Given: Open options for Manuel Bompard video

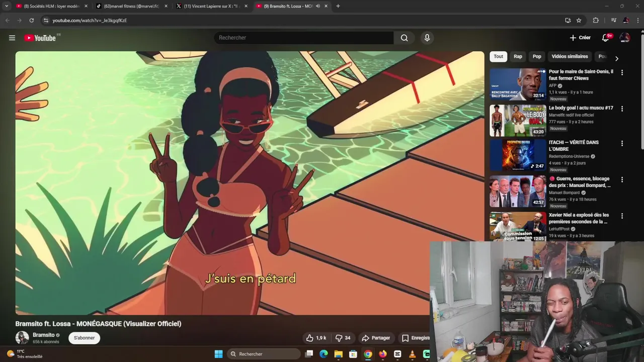Looking at the screenshot, I should [622, 179].
